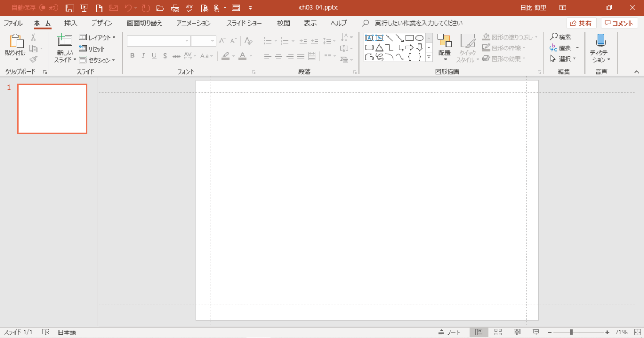Toggle the 自動保存 autosave switch
The width and height of the screenshot is (644, 338).
(x=49, y=8)
